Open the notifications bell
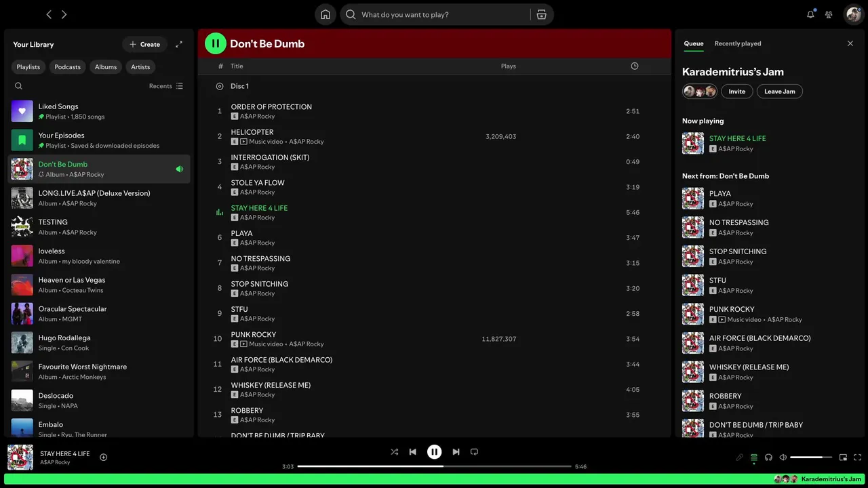This screenshot has height=488, width=868. [810, 14]
